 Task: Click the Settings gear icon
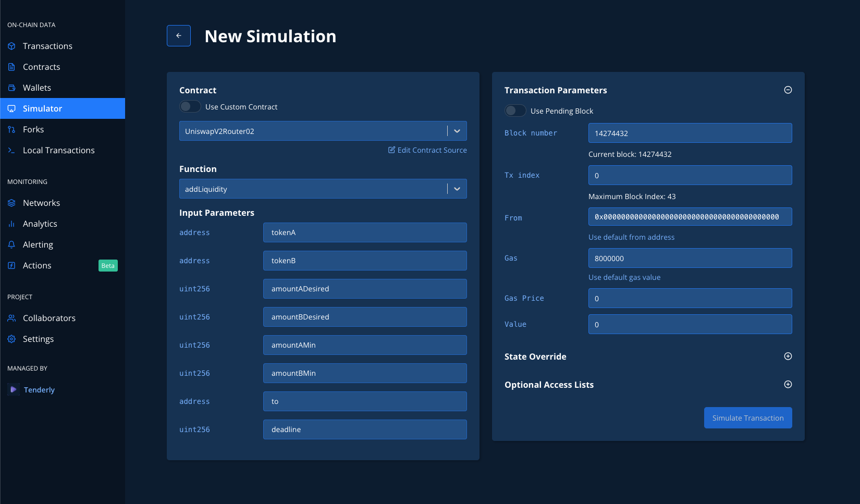click(11, 339)
